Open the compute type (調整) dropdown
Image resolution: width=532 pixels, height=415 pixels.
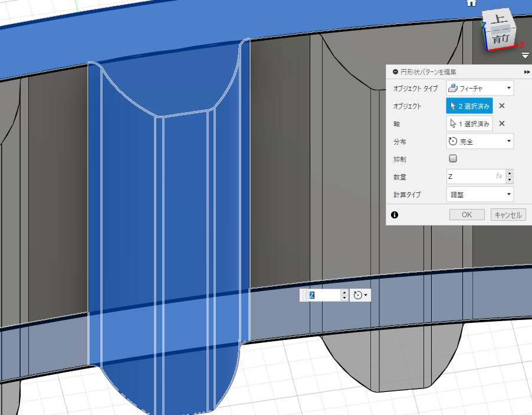click(x=480, y=194)
